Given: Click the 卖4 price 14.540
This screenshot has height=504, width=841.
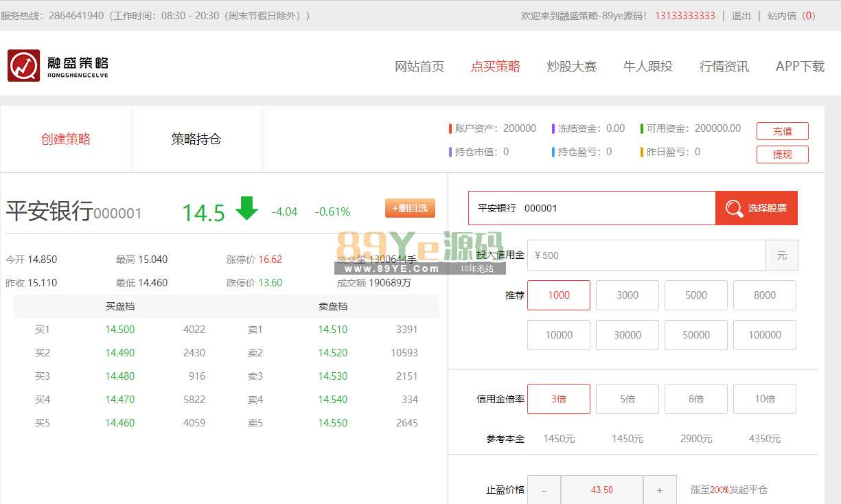Looking at the screenshot, I should pos(333,400).
